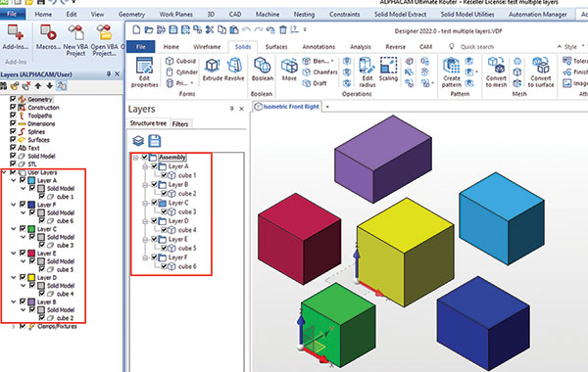Toggle Assembly checkbox in Designer structure tree
The height and width of the screenshot is (372, 588).
[x=144, y=157]
